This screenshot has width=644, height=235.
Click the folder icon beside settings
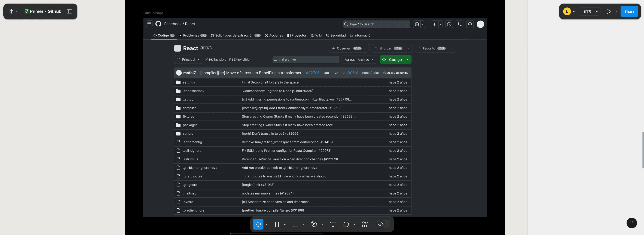[178, 82]
